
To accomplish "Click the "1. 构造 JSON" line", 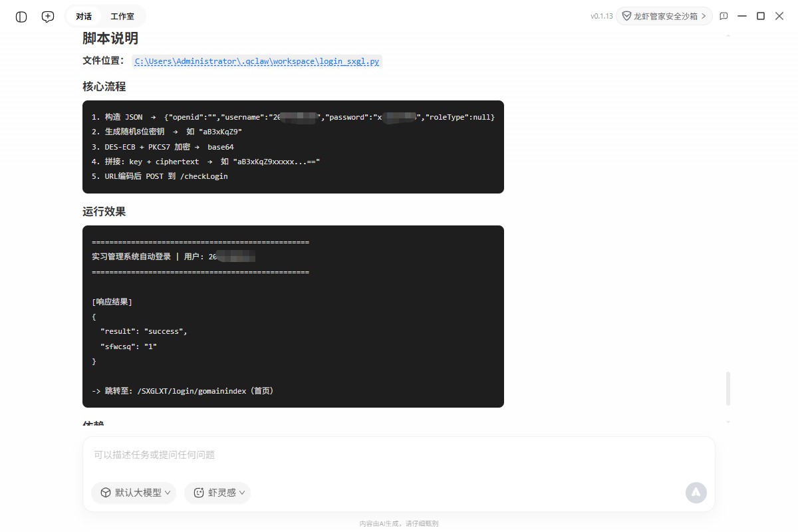I will tap(293, 117).
